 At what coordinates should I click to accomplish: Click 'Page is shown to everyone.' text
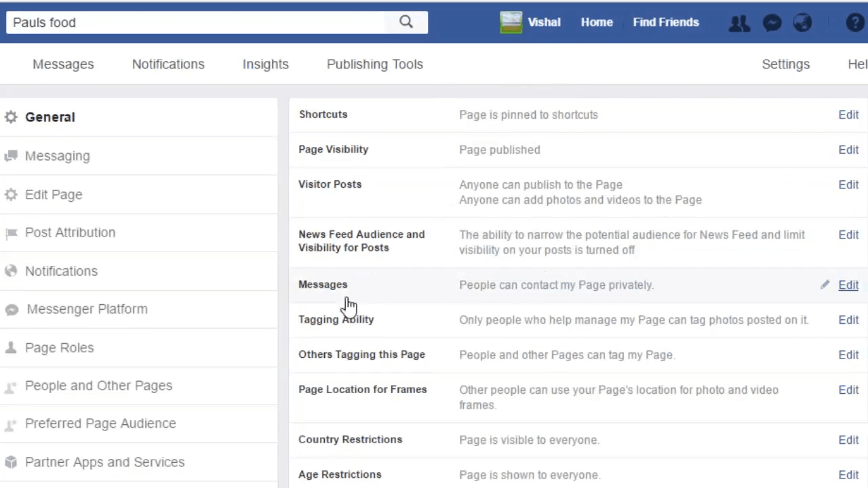(530, 475)
